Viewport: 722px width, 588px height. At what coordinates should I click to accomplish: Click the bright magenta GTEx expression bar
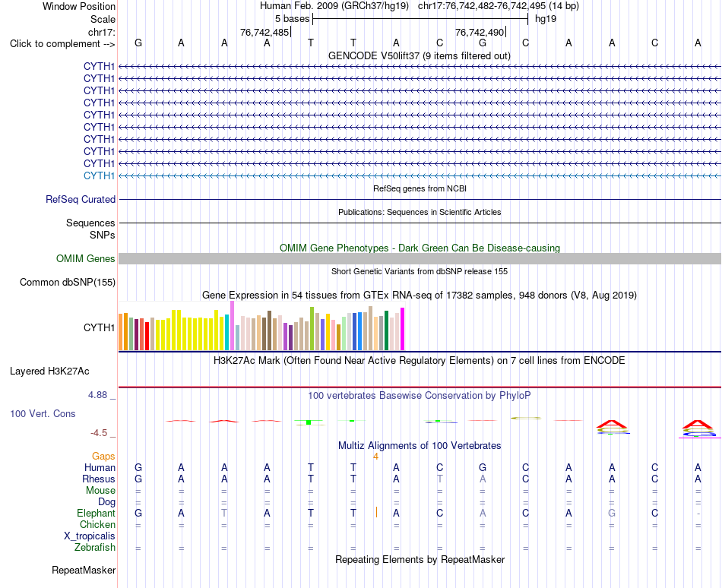(403, 329)
